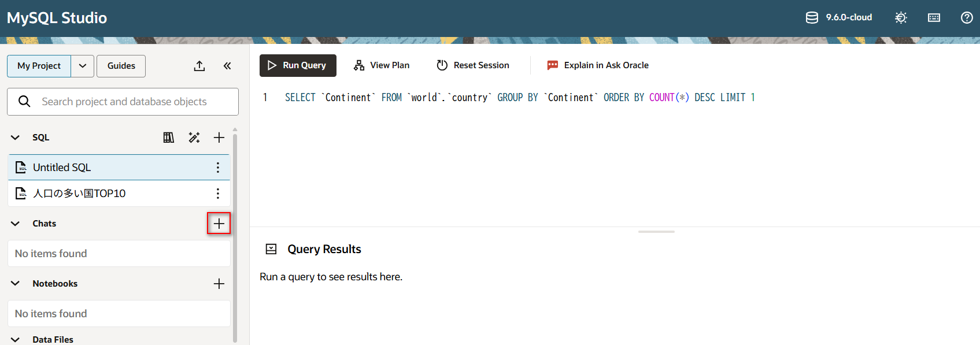This screenshot has height=345, width=980.
Task: Collapse the SQL section
Action: (16, 138)
